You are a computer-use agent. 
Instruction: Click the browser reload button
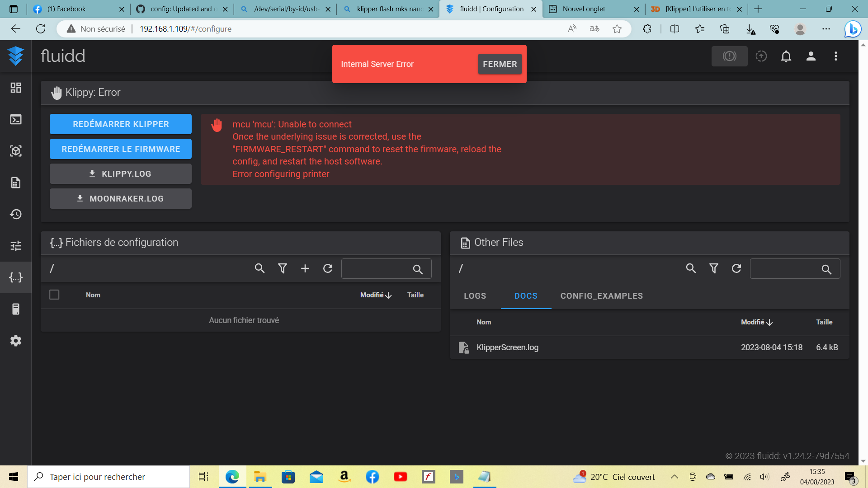click(x=41, y=29)
